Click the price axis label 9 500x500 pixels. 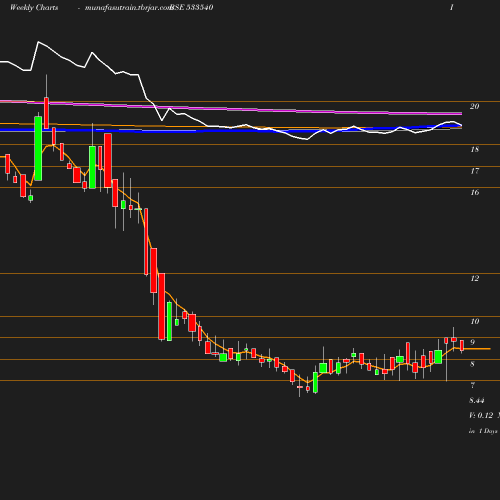click(472, 342)
